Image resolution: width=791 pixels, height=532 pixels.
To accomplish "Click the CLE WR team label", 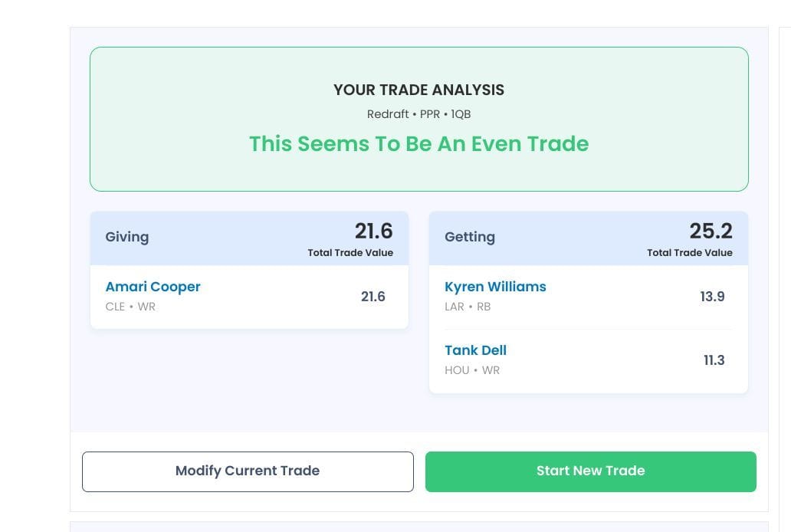I will 130,307.
